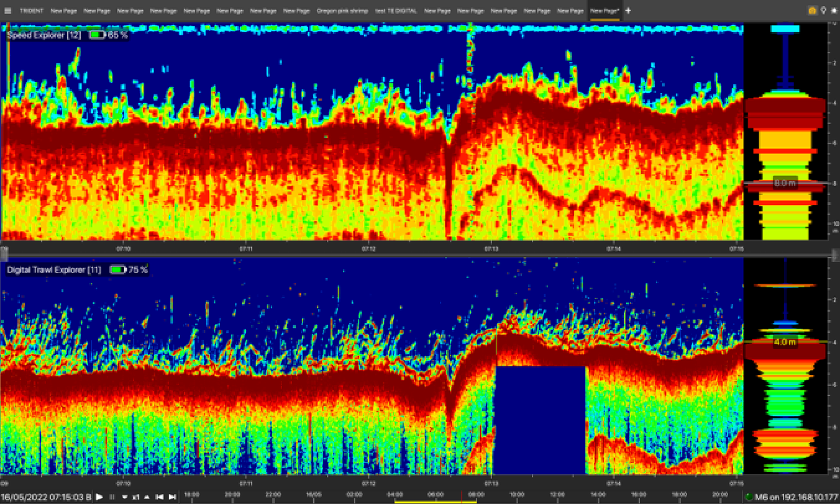
Task: Click the yellow camera screenshot icon
Action: 812,10
